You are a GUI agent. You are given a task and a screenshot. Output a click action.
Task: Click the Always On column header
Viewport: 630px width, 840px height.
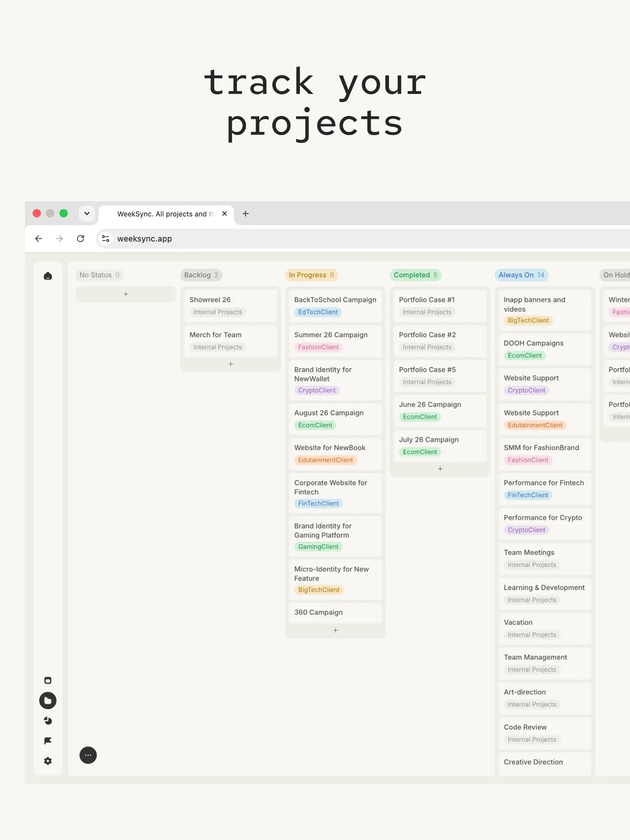tap(521, 275)
